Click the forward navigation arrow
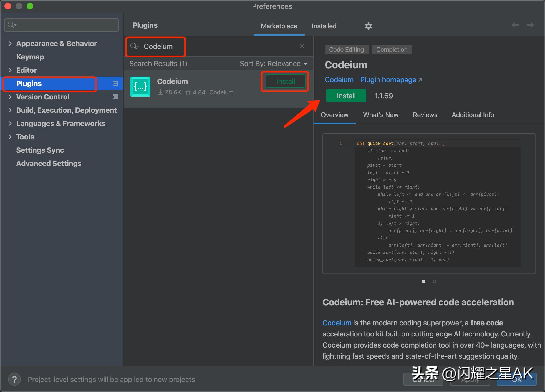This screenshot has height=392, width=545. [x=530, y=25]
